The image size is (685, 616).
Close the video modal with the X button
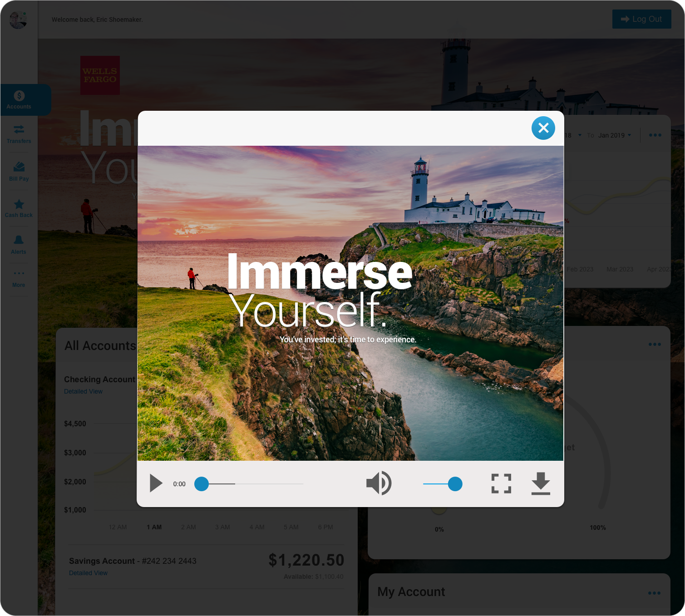click(x=543, y=128)
